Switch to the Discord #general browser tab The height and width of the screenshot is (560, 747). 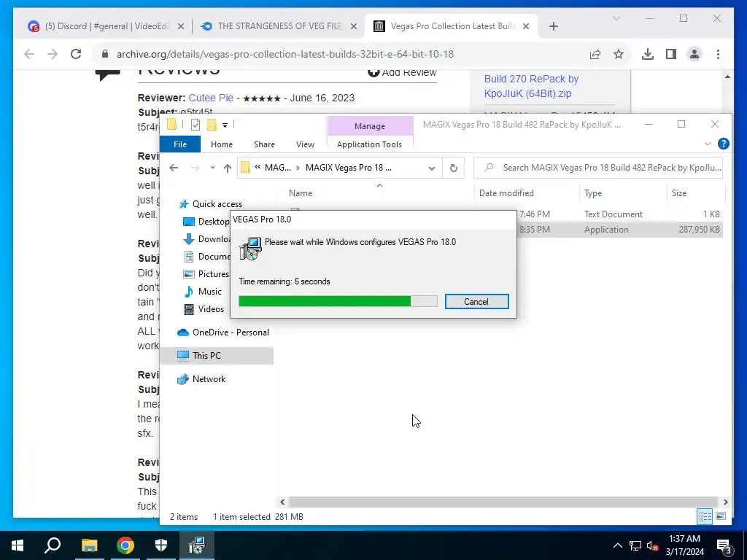107,26
